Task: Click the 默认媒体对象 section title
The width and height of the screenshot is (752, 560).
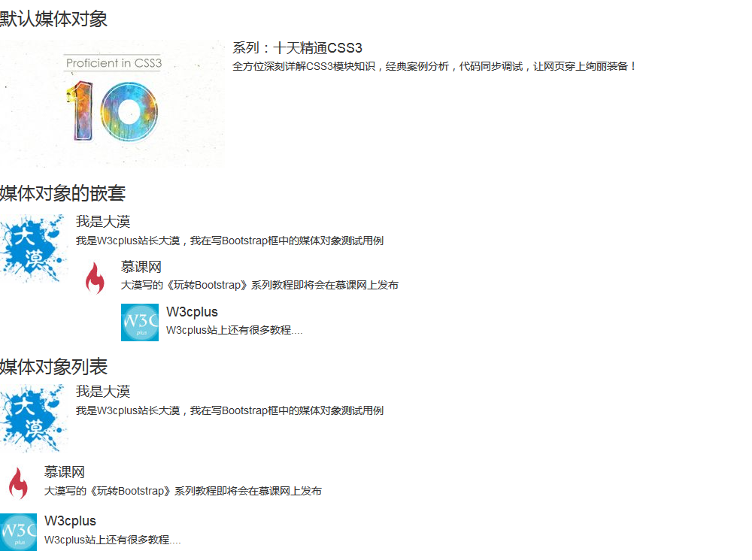Action: [x=53, y=20]
